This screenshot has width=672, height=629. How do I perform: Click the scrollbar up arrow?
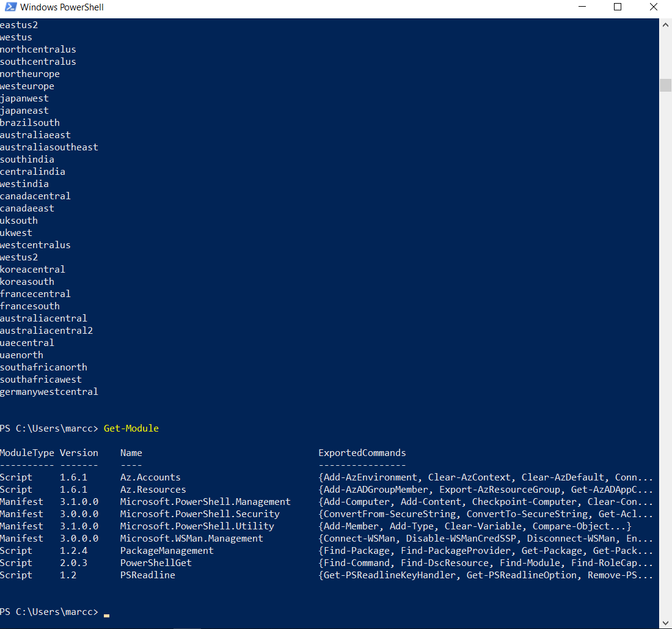pyautogui.click(x=665, y=24)
